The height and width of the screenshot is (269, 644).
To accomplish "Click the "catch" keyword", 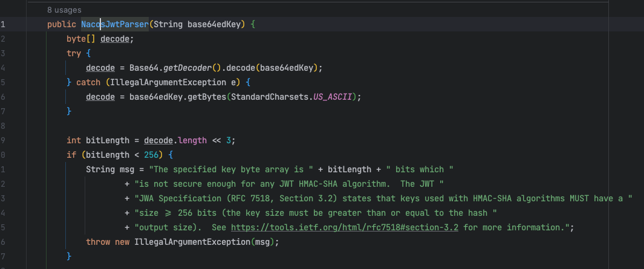I will (x=88, y=82).
